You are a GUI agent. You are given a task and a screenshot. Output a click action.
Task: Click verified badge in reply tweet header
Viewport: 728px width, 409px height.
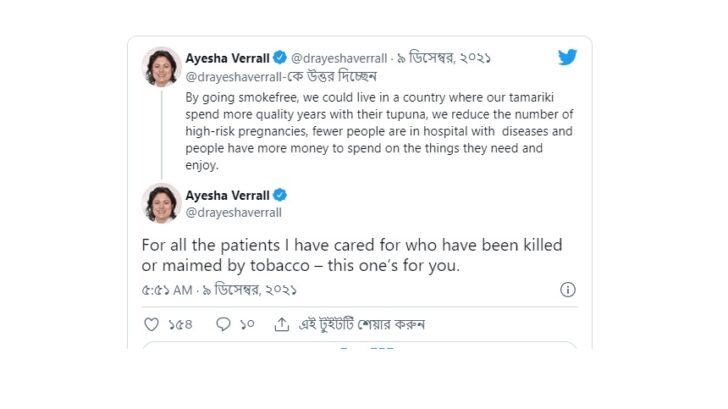click(x=280, y=58)
